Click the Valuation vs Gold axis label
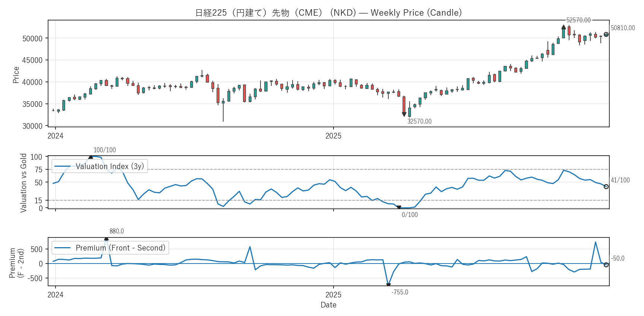The image size is (644, 316). point(23,183)
